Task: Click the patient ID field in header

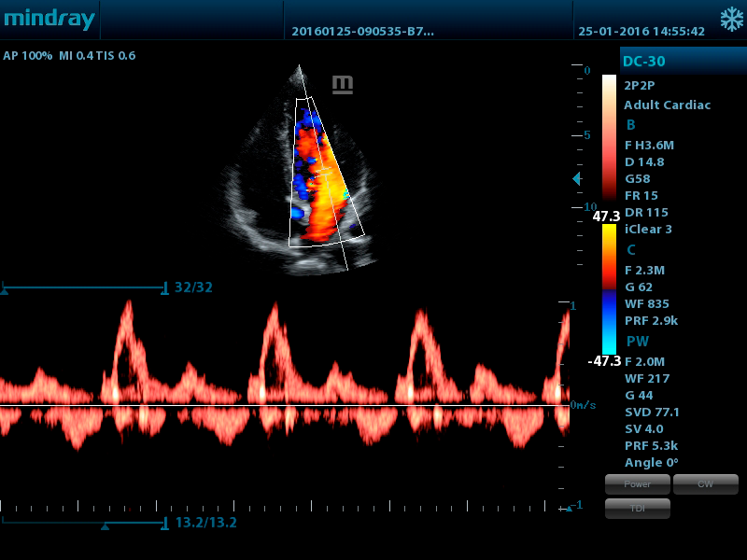Action: click(x=362, y=31)
